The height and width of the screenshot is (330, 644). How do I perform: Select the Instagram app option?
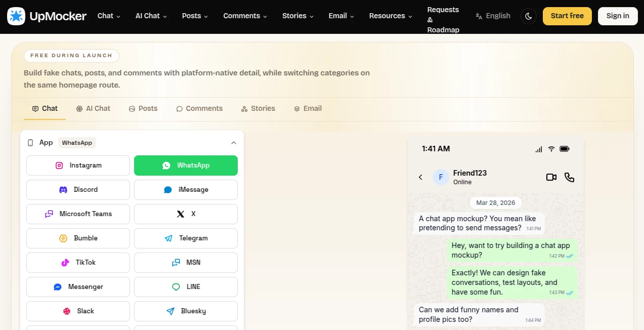(x=78, y=166)
